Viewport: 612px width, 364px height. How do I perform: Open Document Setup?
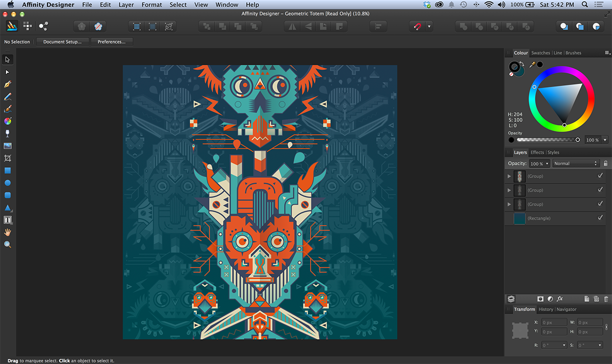point(62,42)
